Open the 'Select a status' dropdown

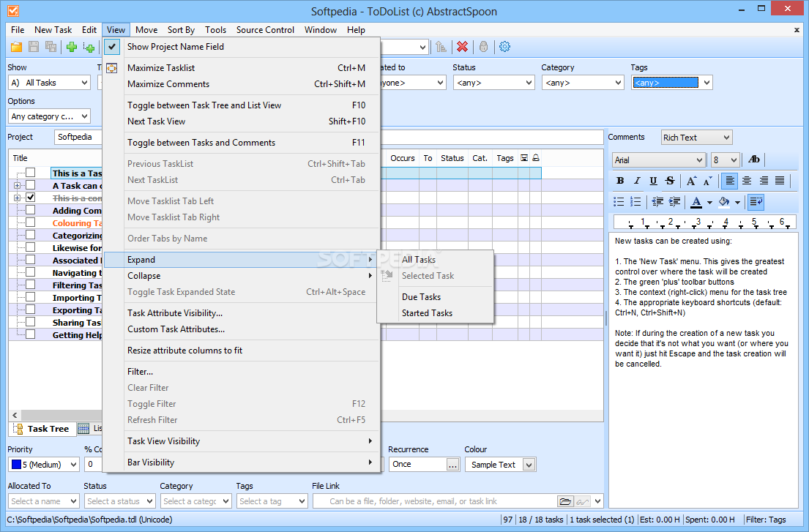point(149,501)
